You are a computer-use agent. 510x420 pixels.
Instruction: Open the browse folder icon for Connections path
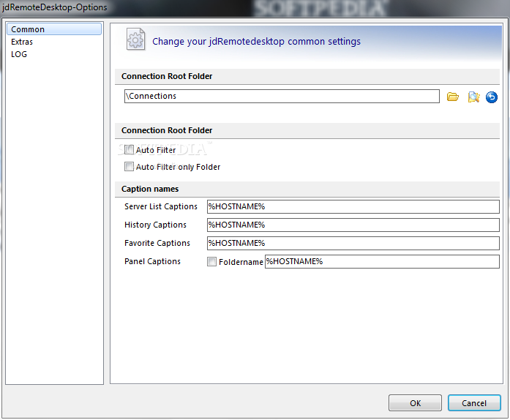(x=452, y=97)
